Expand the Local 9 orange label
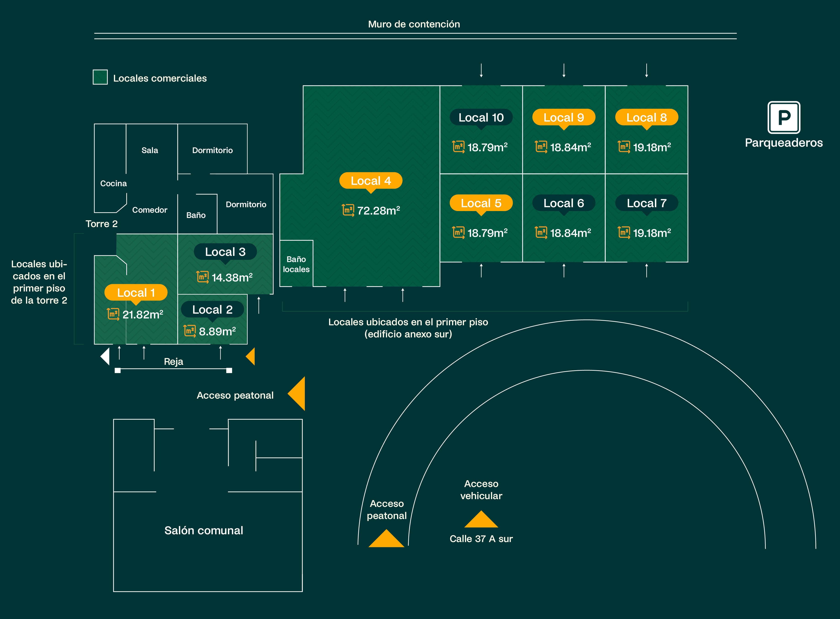The image size is (840, 619). [564, 117]
